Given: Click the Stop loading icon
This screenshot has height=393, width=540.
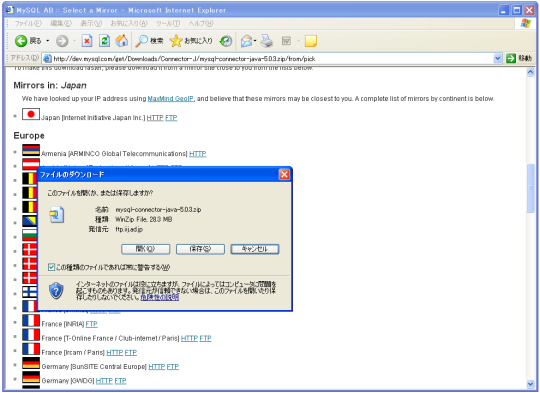Looking at the screenshot, I should pos(87,41).
